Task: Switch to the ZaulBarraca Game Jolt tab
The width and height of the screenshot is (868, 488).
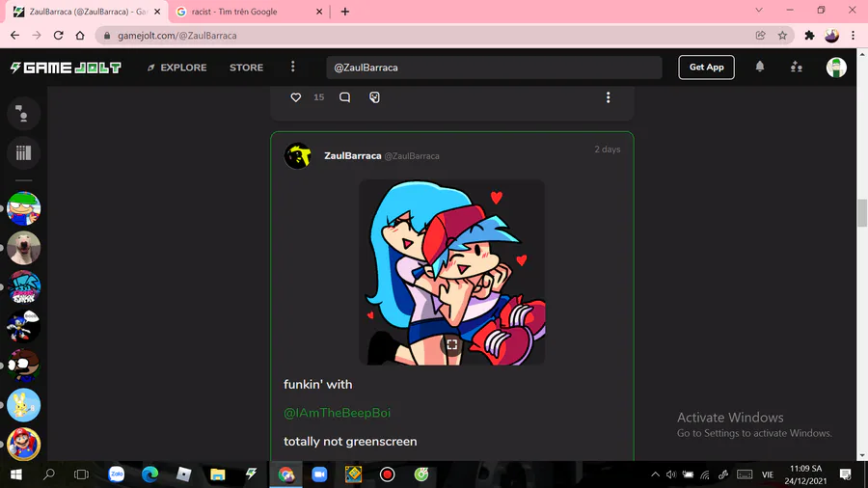Action: click(83, 12)
